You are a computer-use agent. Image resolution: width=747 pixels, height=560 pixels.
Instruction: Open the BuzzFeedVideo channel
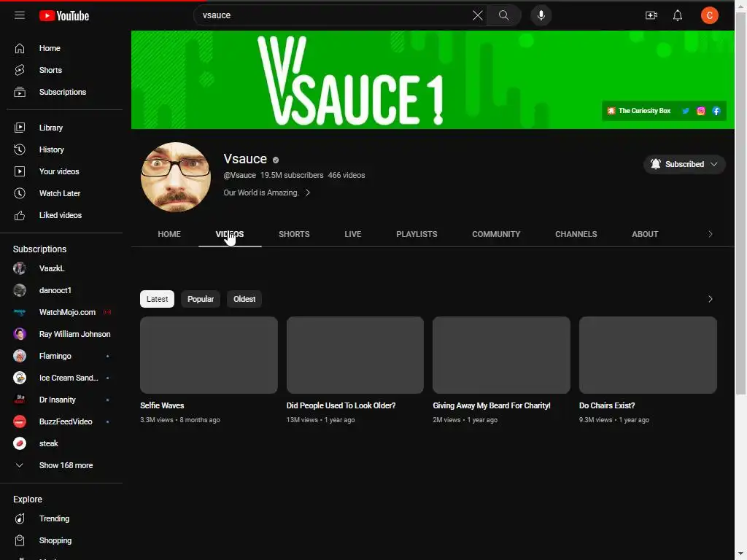point(65,422)
